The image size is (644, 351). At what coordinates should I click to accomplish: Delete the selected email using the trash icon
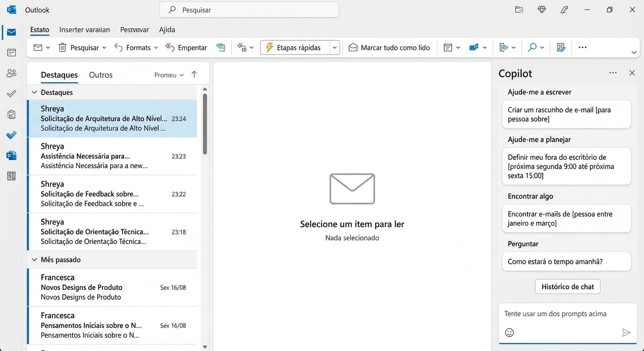click(x=63, y=47)
